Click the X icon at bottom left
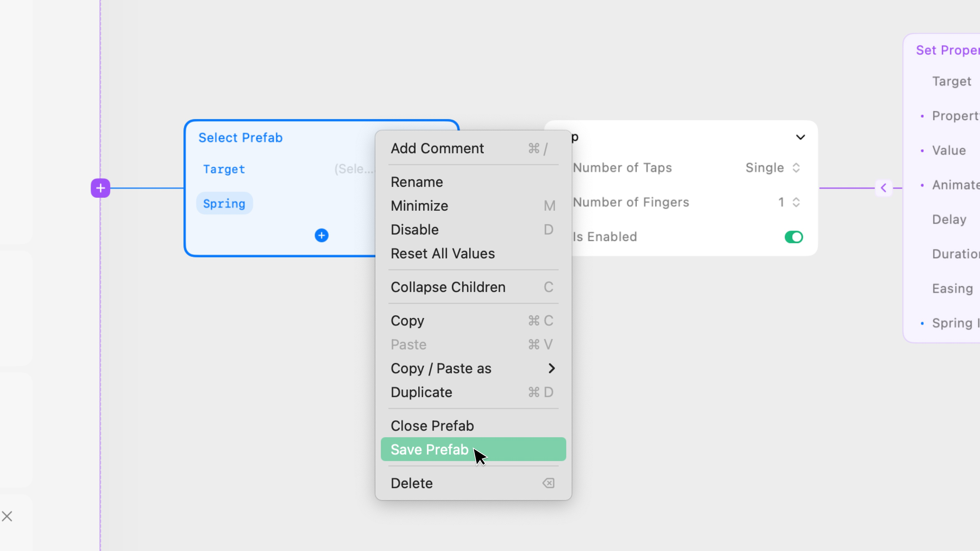 pyautogui.click(x=7, y=516)
